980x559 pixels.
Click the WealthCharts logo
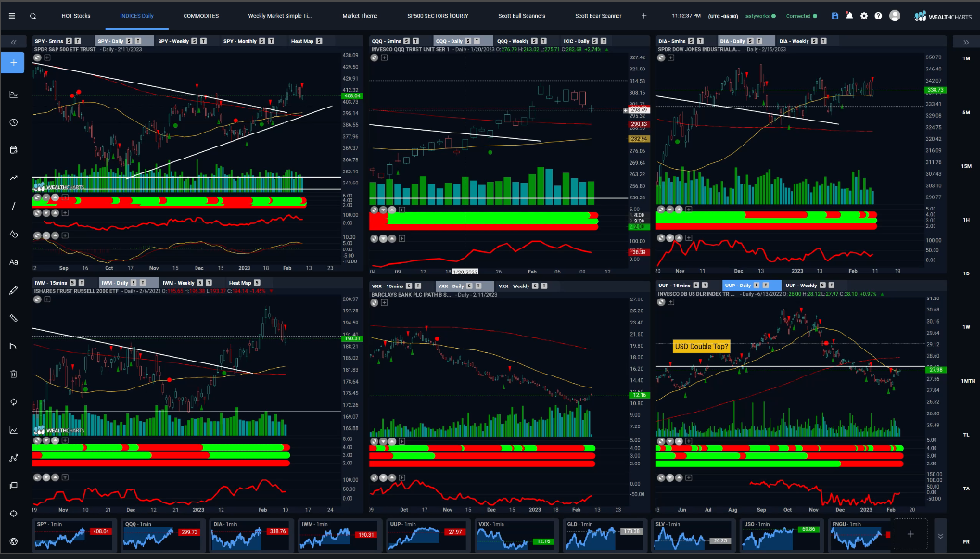click(x=944, y=17)
